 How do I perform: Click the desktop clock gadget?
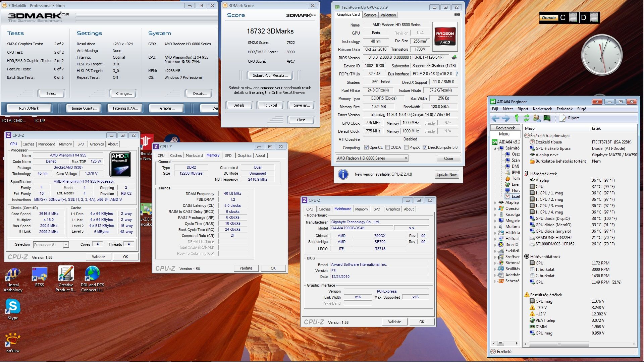pyautogui.click(x=602, y=55)
